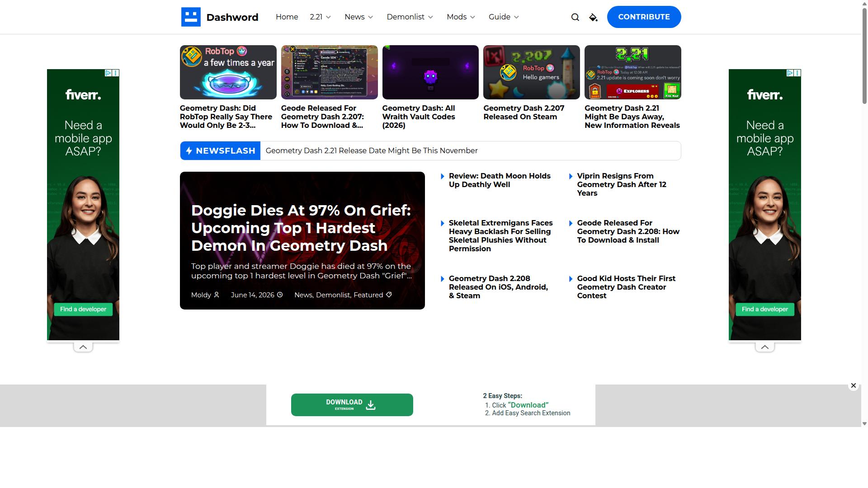Expand the News dropdown menu
The image size is (868, 488).
359,17
